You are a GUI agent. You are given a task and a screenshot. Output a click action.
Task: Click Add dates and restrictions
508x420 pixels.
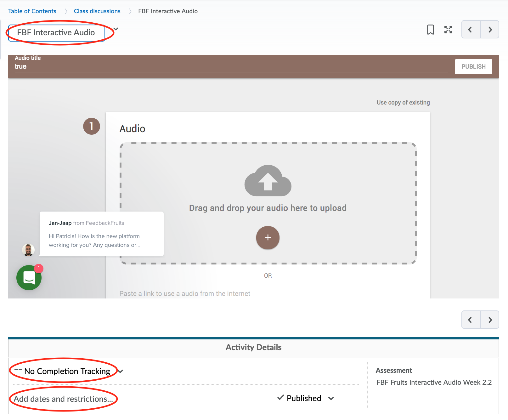click(63, 399)
